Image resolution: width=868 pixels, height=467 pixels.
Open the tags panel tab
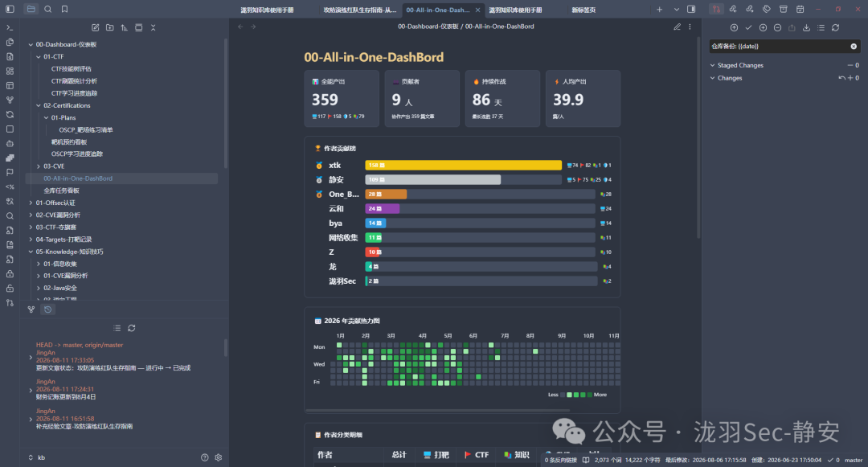click(x=767, y=9)
